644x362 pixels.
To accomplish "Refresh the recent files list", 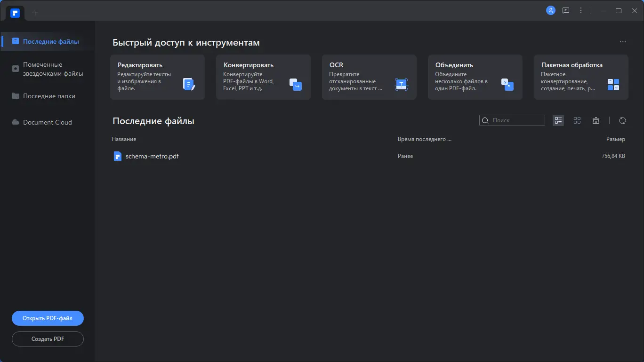I will click(x=622, y=120).
